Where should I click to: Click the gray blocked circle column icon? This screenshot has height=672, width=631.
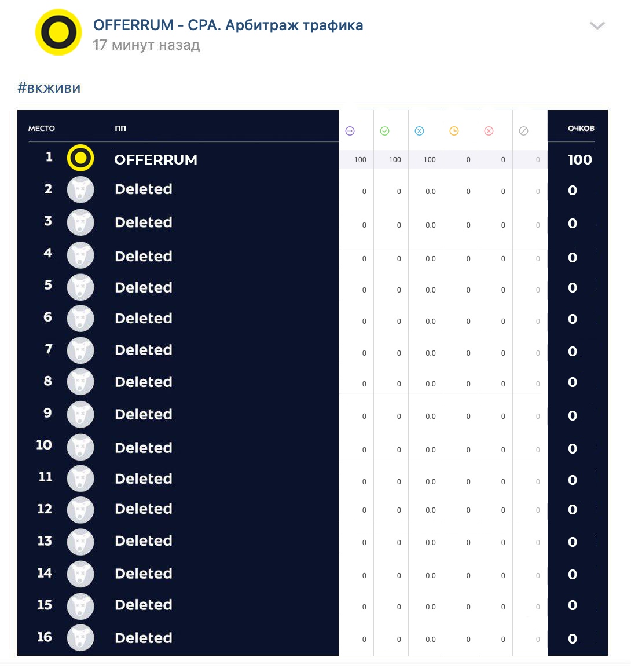coord(523,131)
